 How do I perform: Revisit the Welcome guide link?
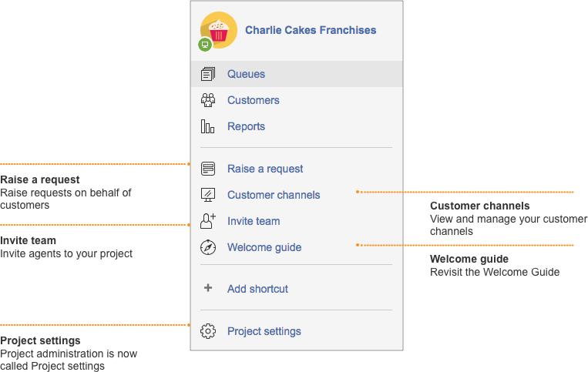(x=264, y=247)
